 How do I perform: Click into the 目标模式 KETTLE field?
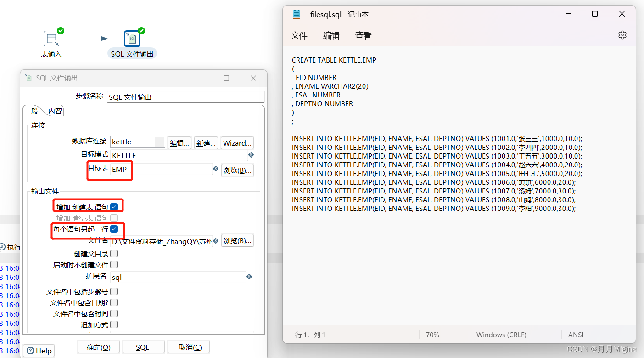(x=179, y=155)
